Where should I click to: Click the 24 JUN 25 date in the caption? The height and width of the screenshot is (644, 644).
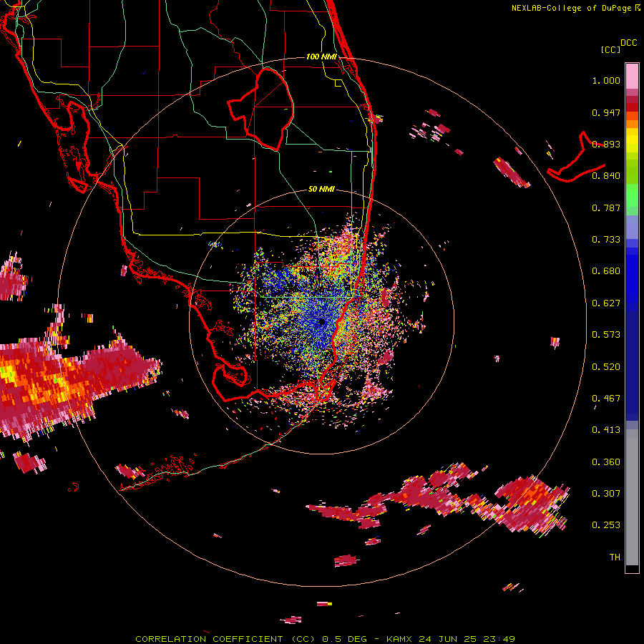point(449,639)
